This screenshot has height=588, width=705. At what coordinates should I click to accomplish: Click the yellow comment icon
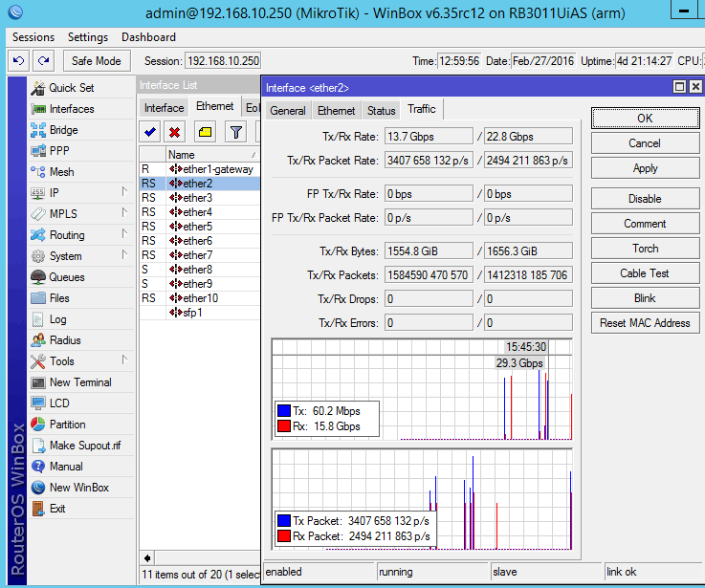(206, 132)
